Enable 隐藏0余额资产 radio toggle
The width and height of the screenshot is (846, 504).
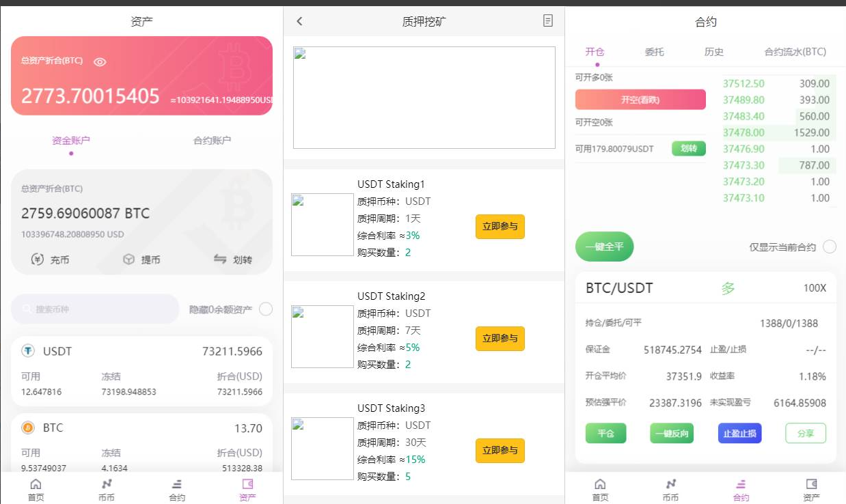click(266, 309)
